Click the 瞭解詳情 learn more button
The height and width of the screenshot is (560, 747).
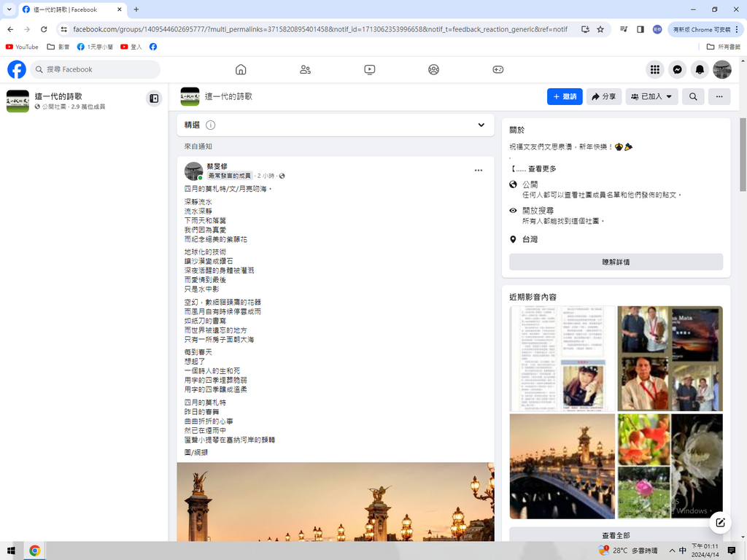pyautogui.click(x=616, y=262)
